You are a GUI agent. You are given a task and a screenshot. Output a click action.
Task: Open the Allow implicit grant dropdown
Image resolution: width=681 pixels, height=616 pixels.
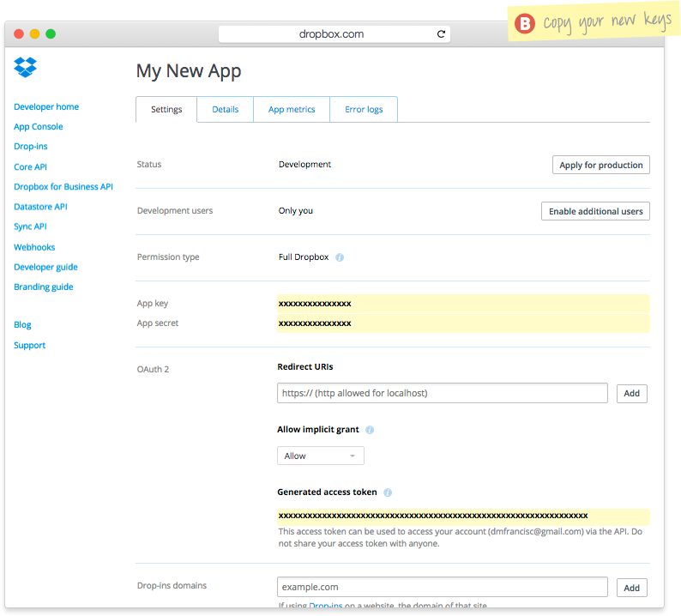[x=321, y=456]
